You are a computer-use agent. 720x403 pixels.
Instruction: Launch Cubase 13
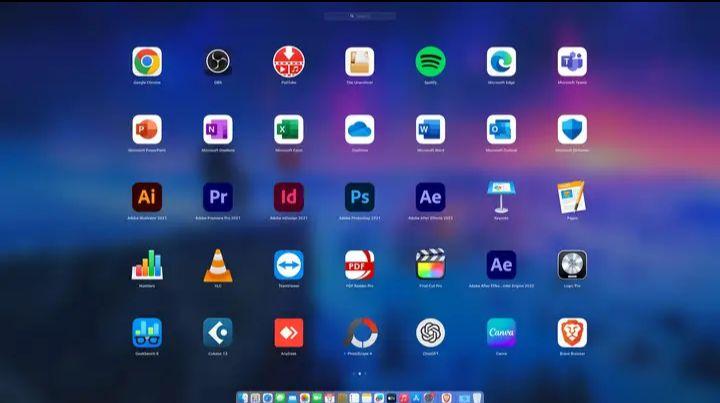(218, 333)
